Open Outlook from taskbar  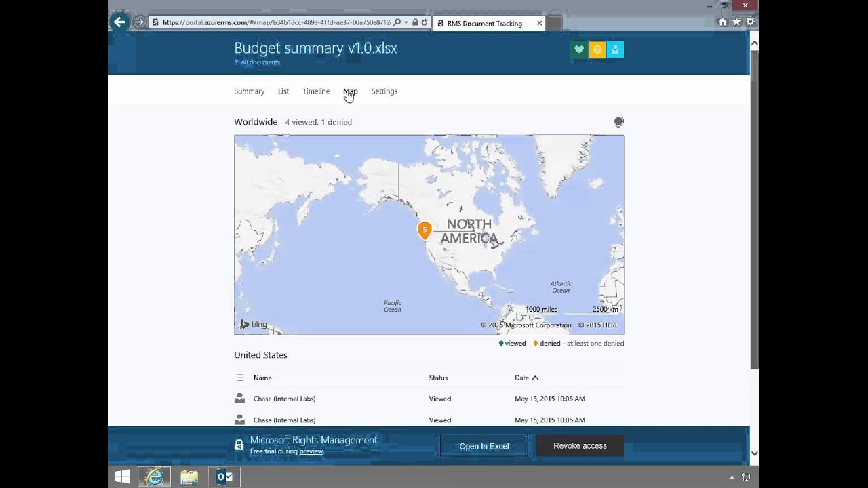[224, 477]
